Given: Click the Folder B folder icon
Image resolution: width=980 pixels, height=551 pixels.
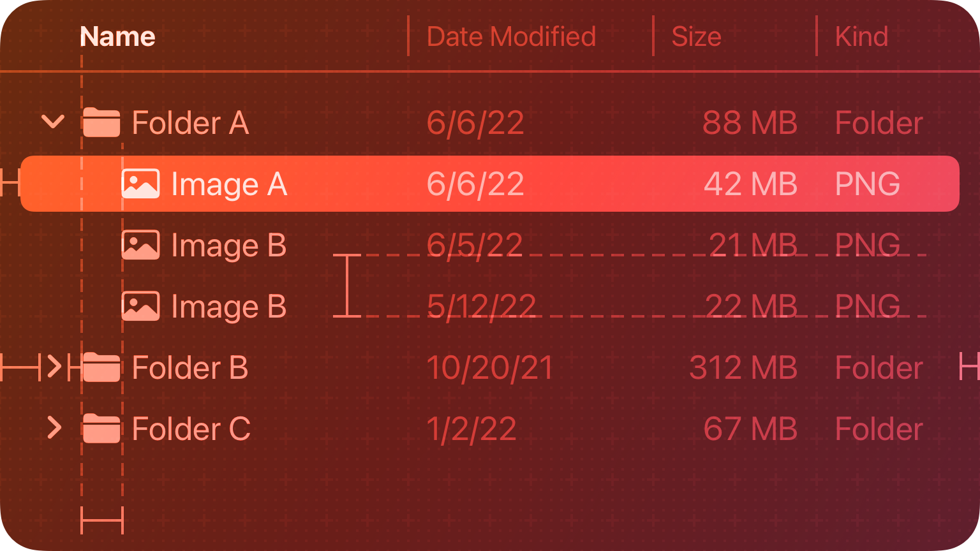Looking at the screenshot, I should (x=101, y=367).
